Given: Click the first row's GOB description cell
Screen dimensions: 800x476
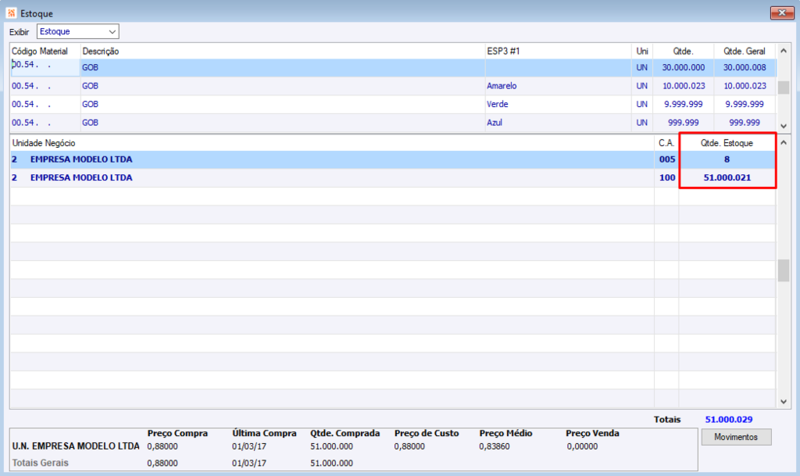Looking at the screenshot, I should 283,67.
